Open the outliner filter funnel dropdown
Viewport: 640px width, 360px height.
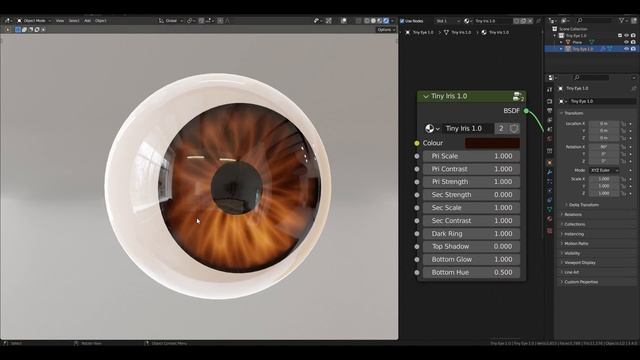click(x=623, y=20)
